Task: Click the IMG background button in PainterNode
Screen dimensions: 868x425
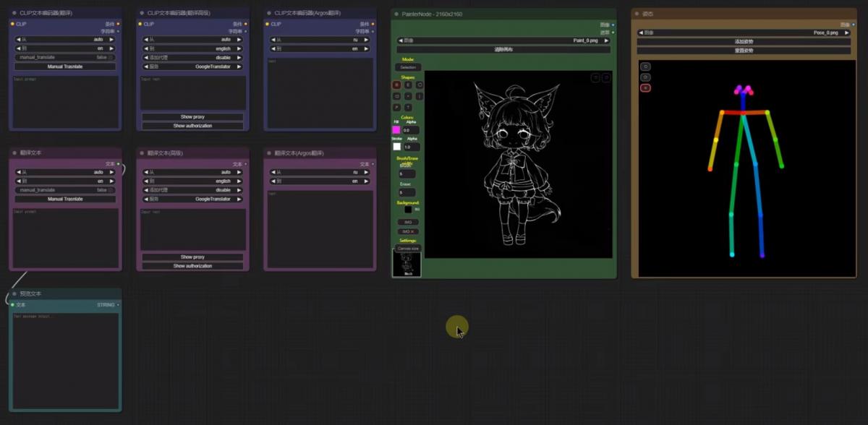Action: click(x=408, y=222)
